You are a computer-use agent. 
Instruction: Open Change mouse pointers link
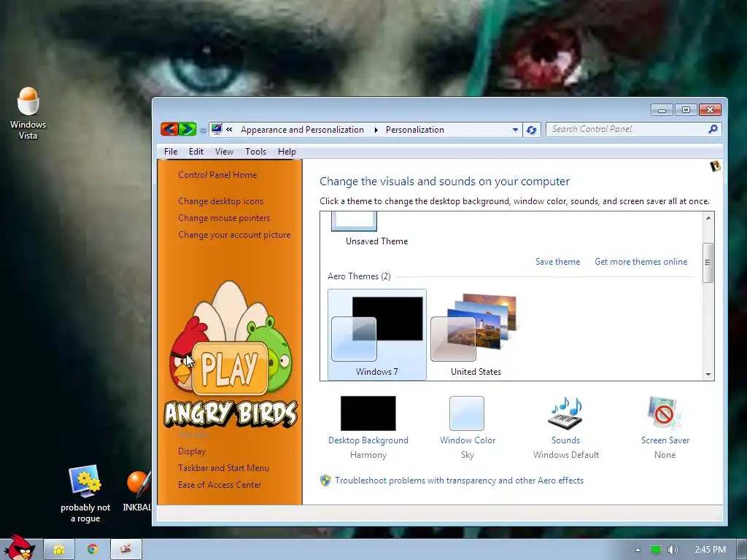pos(224,217)
